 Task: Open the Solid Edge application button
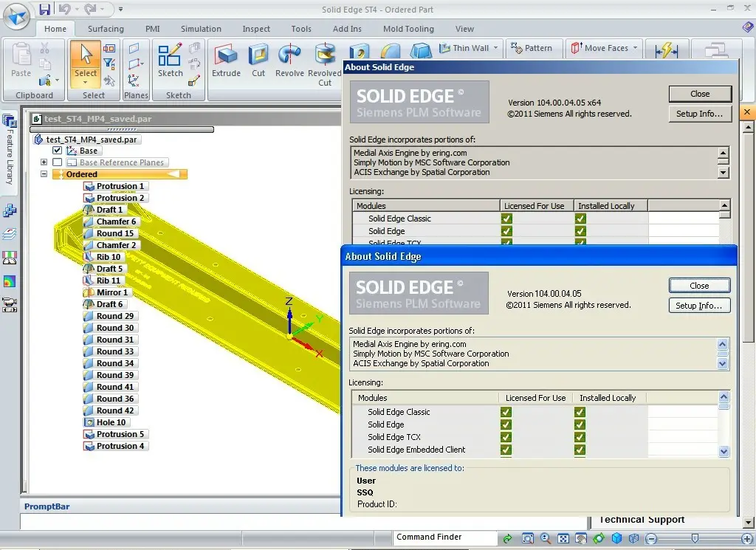17,17
